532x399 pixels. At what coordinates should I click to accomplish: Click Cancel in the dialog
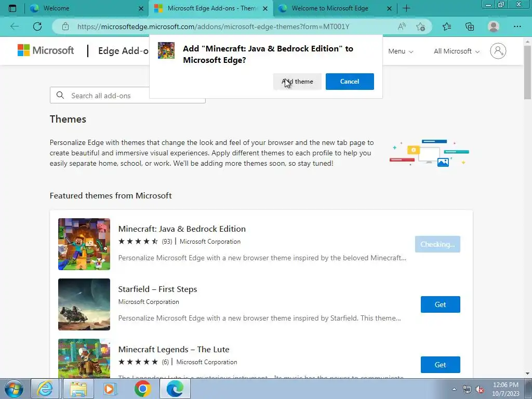pos(350,82)
